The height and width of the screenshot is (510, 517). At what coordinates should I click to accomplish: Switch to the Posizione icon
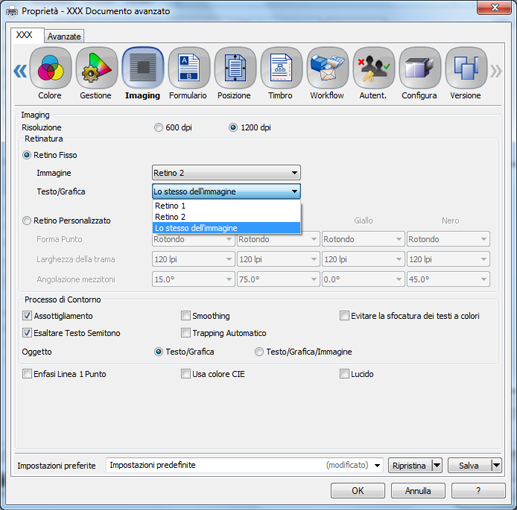pyautogui.click(x=235, y=68)
